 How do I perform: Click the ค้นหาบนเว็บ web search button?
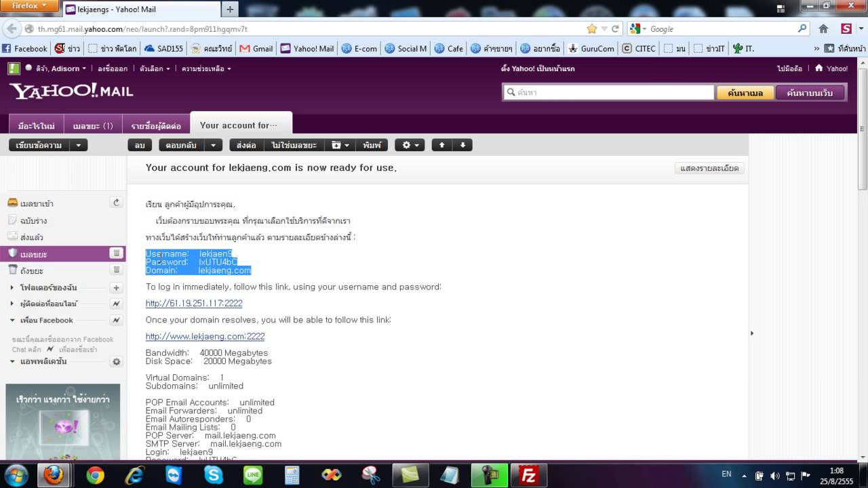pyautogui.click(x=810, y=93)
